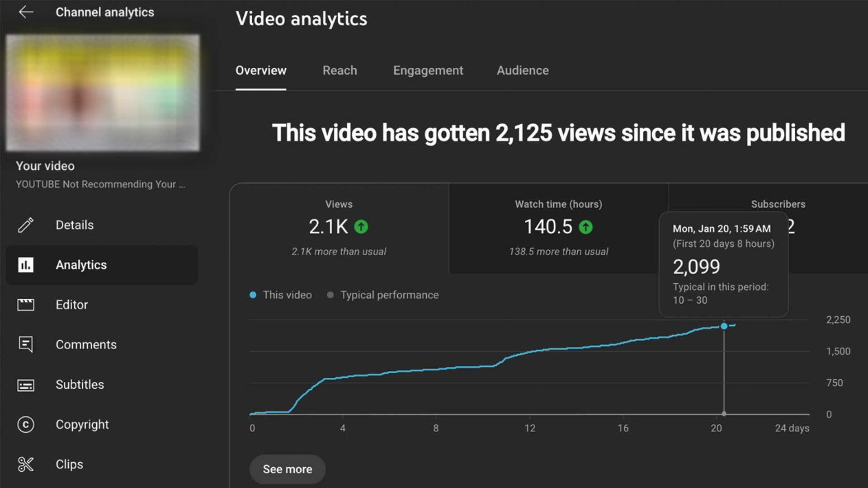
Task: Toggle the This video legend dot
Action: coord(253,295)
